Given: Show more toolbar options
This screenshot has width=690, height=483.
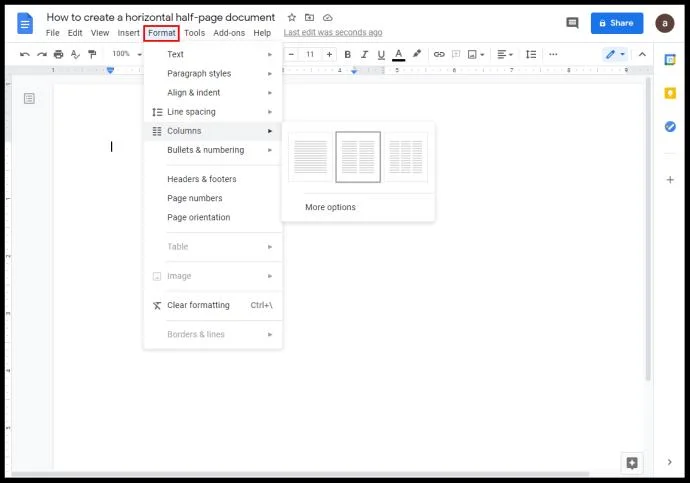Looking at the screenshot, I should 553,55.
